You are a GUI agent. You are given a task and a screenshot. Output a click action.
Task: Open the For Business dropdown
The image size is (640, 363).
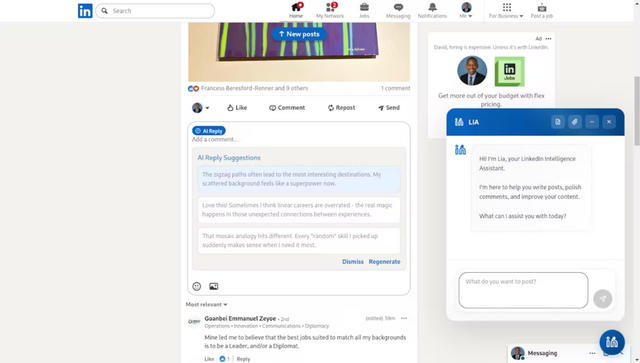(x=506, y=11)
